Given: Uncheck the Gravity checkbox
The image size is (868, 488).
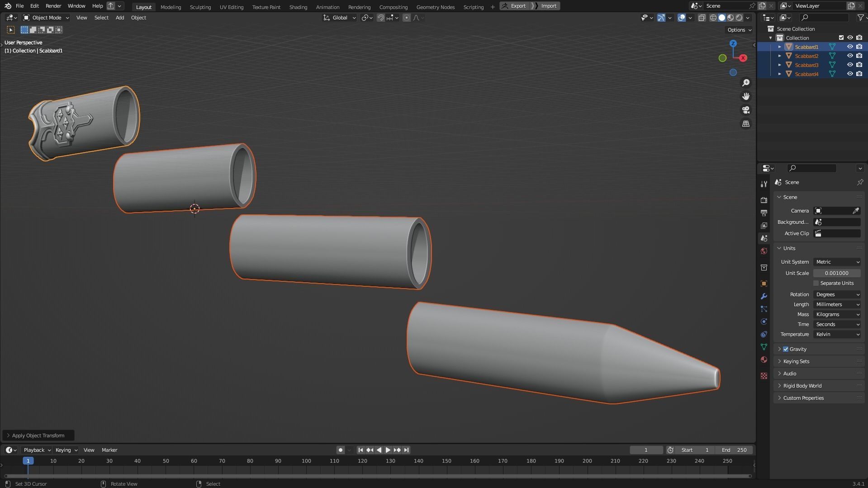Looking at the screenshot, I should pos(786,349).
